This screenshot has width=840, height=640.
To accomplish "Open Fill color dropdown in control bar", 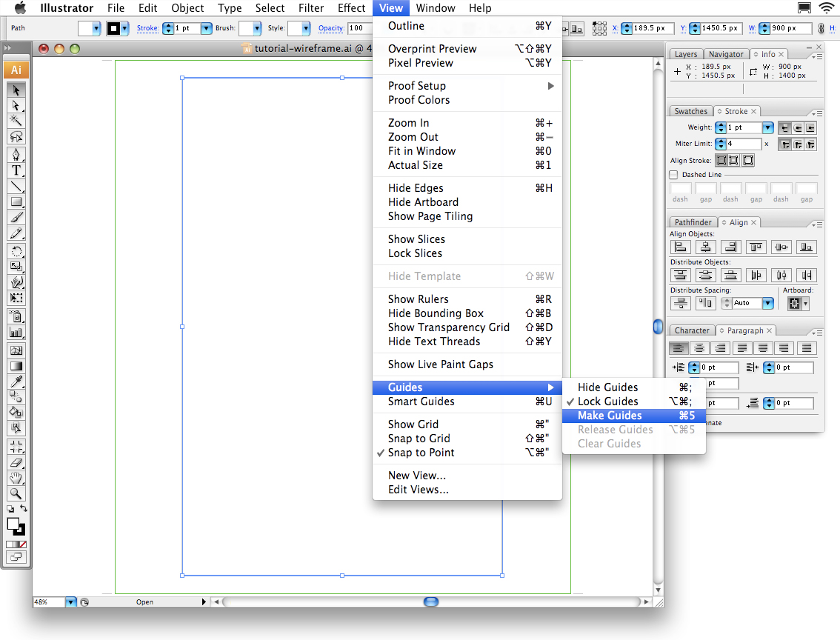I will tap(96, 28).
